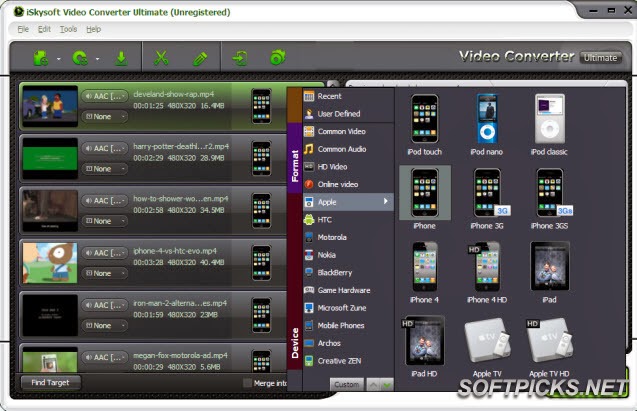
Task: Click the iphone-4-vs-htc-evo.mp4 video thumbnail
Action: pos(50,263)
